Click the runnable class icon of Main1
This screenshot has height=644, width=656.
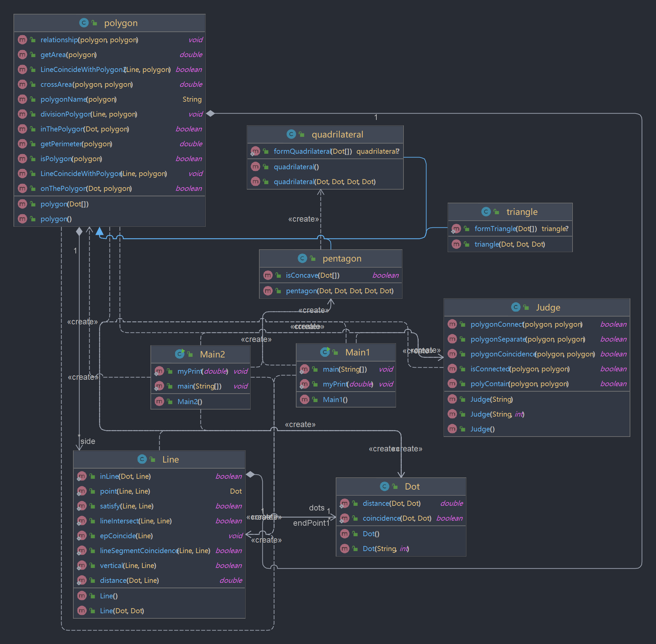click(x=325, y=352)
